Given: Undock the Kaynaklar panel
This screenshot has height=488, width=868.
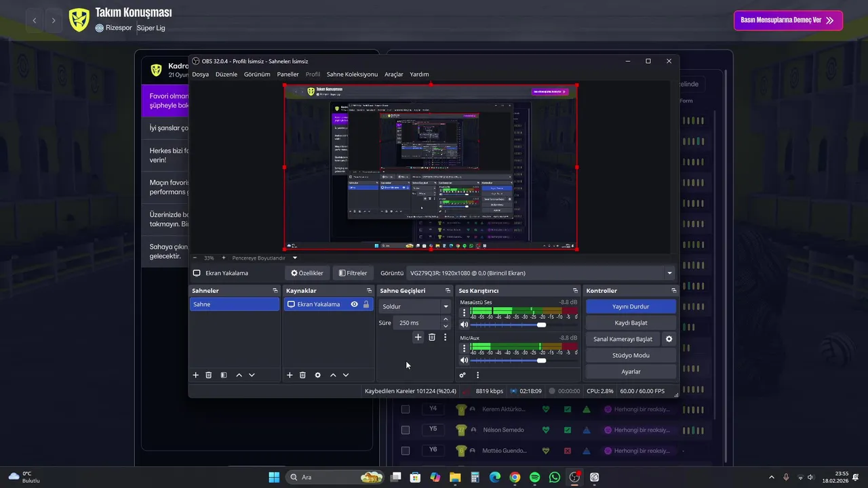Looking at the screenshot, I should point(370,291).
